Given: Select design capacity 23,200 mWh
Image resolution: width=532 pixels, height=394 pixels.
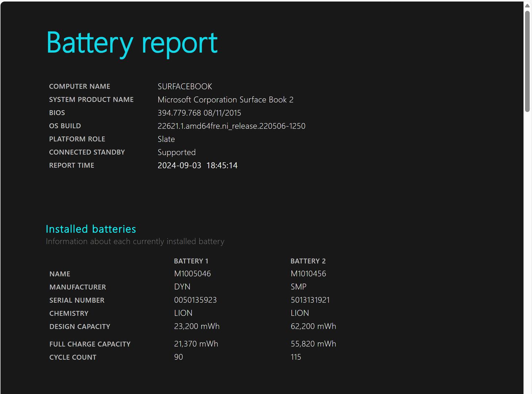Looking at the screenshot, I should point(197,326).
